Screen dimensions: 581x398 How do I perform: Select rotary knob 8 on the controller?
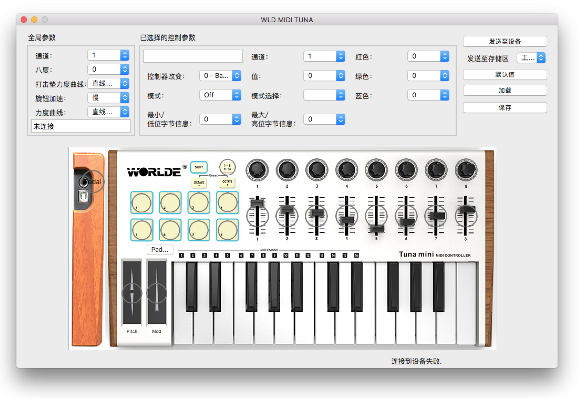[x=466, y=170]
